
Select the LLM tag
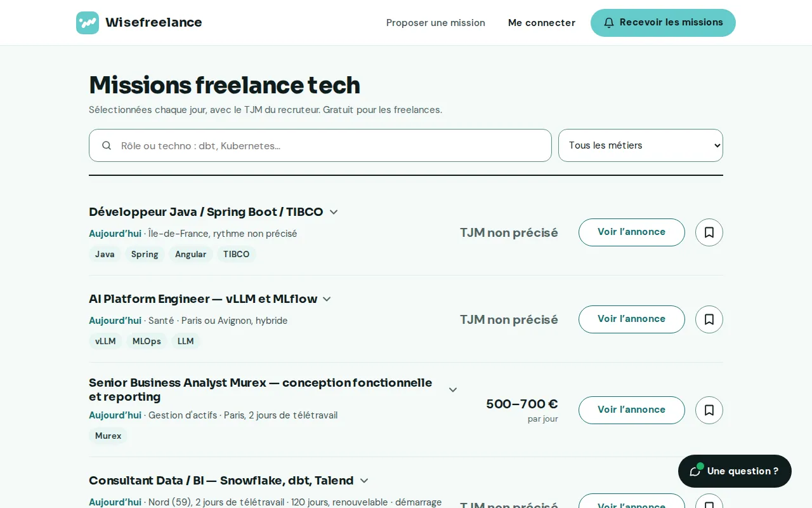pyautogui.click(x=186, y=342)
